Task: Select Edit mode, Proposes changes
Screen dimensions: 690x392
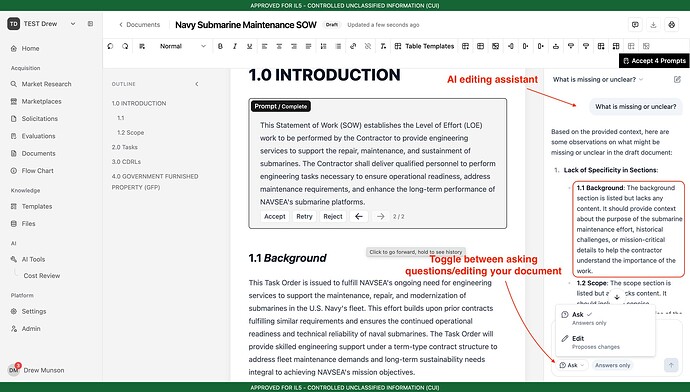Action: click(605, 342)
